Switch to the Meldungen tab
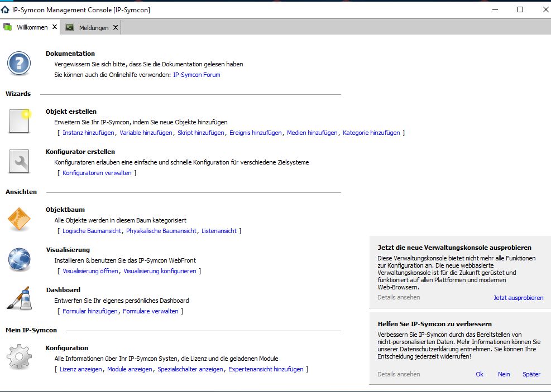The image size is (551, 392). (x=93, y=27)
